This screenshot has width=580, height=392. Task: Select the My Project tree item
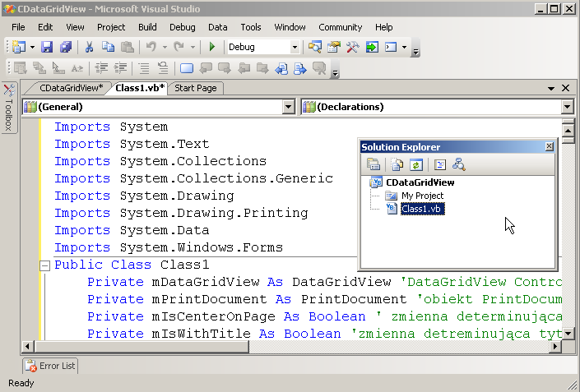pyautogui.click(x=422, y=196)
